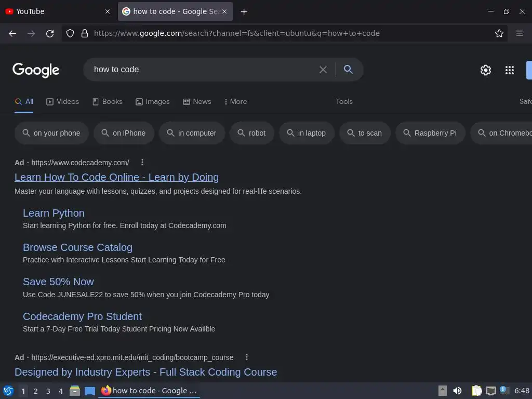
Task: Focus Firefox window in taskbar
Action: pos(149,391)
